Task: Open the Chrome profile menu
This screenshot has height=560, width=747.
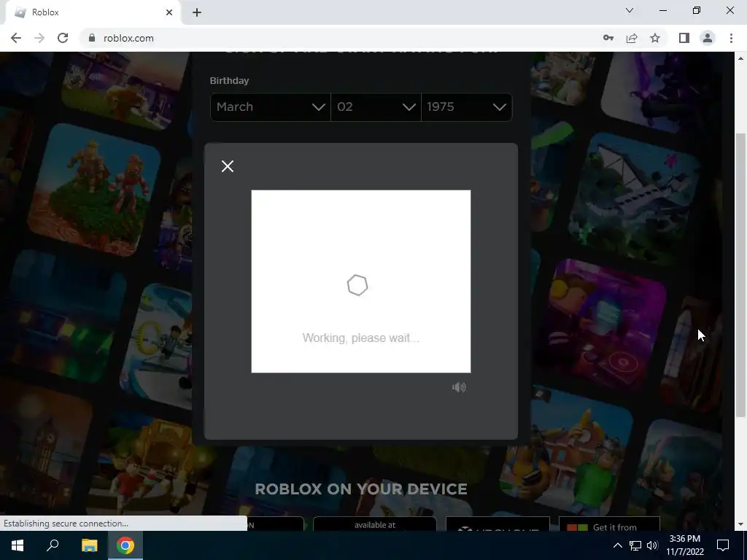Action: [708, 38]
